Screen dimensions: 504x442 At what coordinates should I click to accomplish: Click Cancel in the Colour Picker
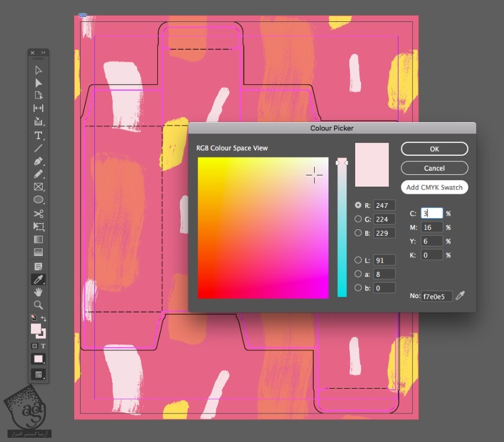(x=434, y=168)
